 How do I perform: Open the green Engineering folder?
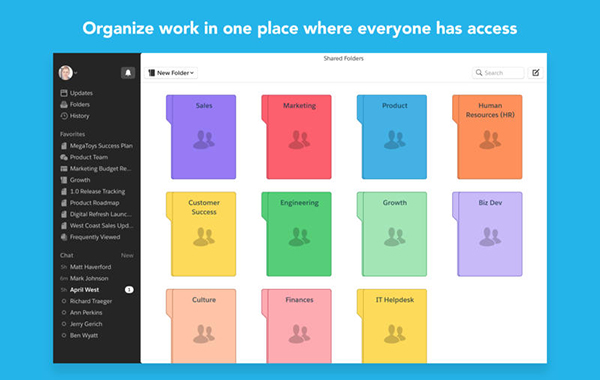(x=296, y=234)
